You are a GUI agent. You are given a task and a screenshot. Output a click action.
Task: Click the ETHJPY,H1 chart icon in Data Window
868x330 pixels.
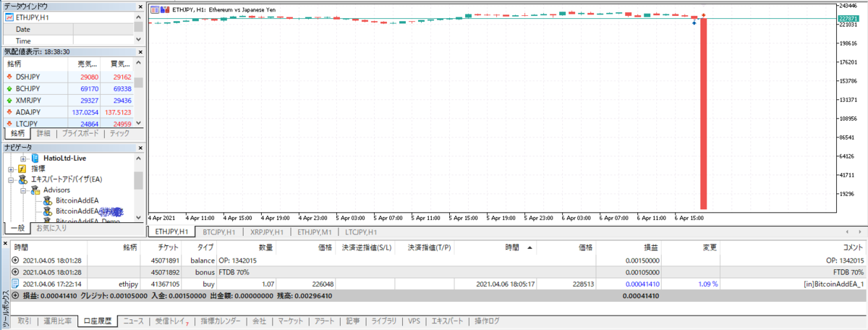[x=9, y=17]
